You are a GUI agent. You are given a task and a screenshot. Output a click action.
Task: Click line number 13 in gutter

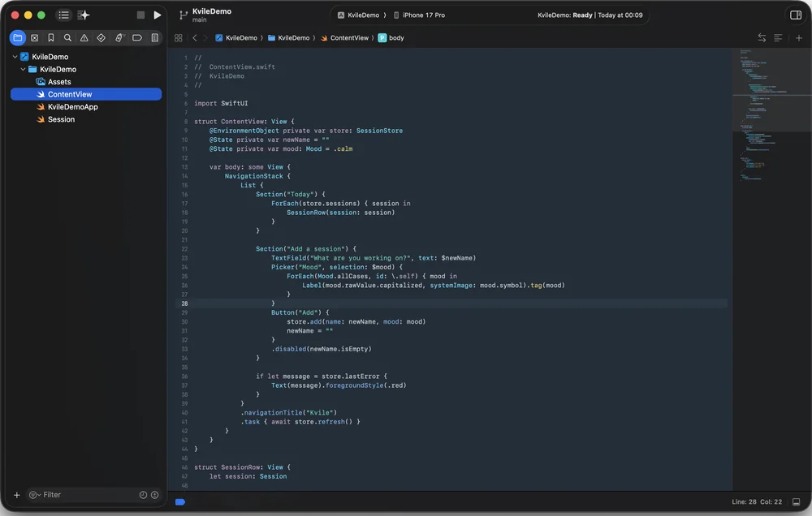coord(184,166)
